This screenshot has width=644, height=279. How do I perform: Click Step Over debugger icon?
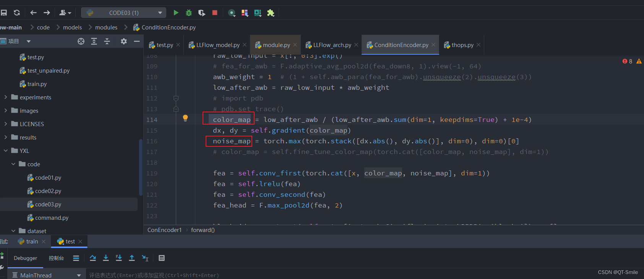click(93, 258)
